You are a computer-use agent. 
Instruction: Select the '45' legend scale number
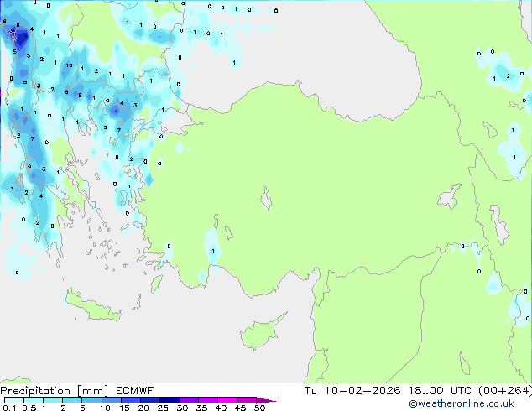240,408
